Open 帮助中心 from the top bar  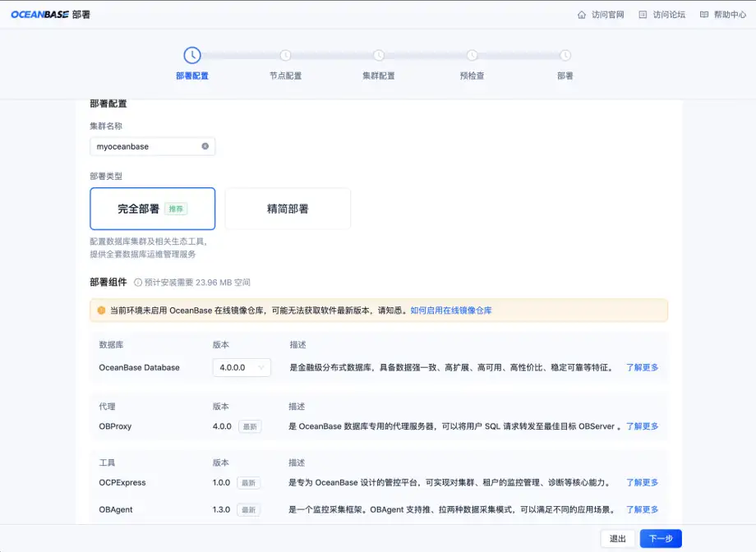[x=728, y=13]
